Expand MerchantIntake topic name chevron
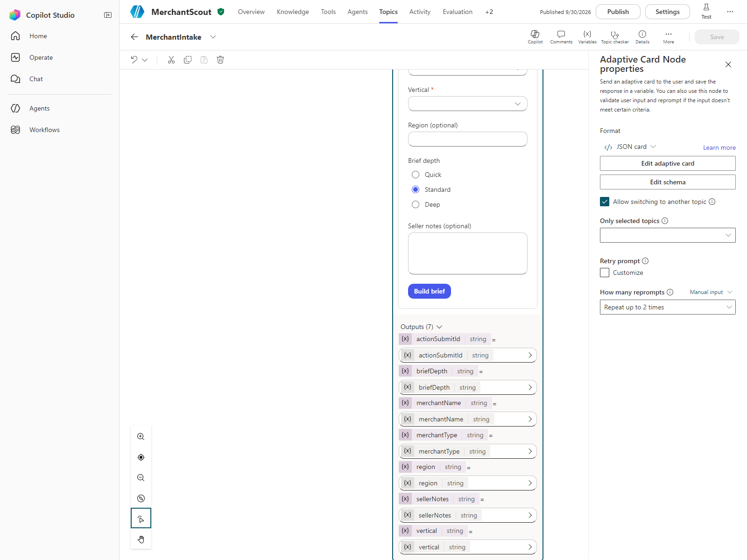 point(213,37)
